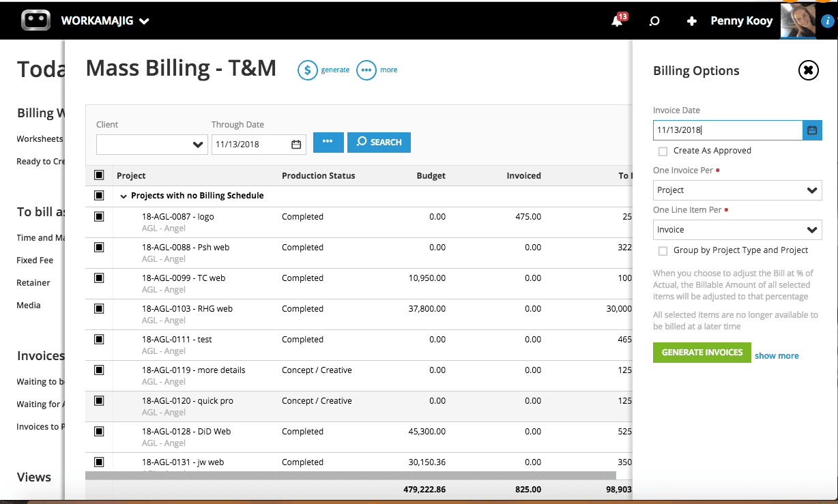The image size is (838, 504).
Task: Uncheck the 18-AGL-0103 - RHG web row
Action: pos(99,308)
